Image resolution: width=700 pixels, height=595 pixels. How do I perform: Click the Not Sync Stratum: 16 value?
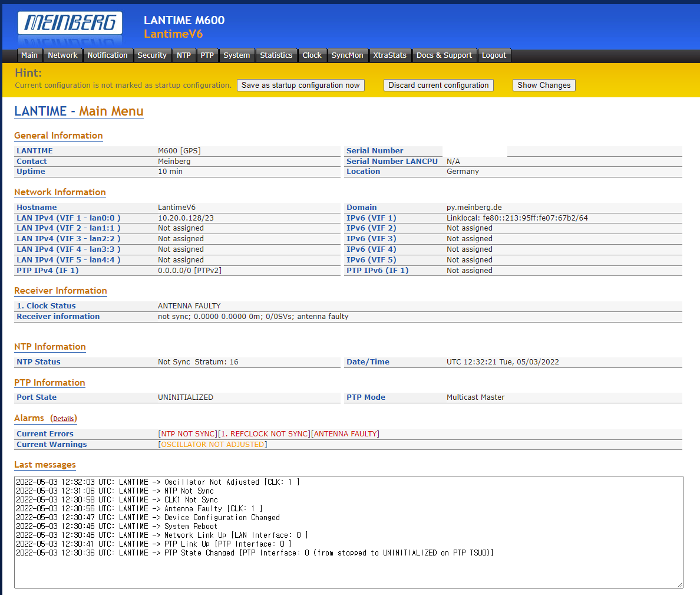[198, 362]
